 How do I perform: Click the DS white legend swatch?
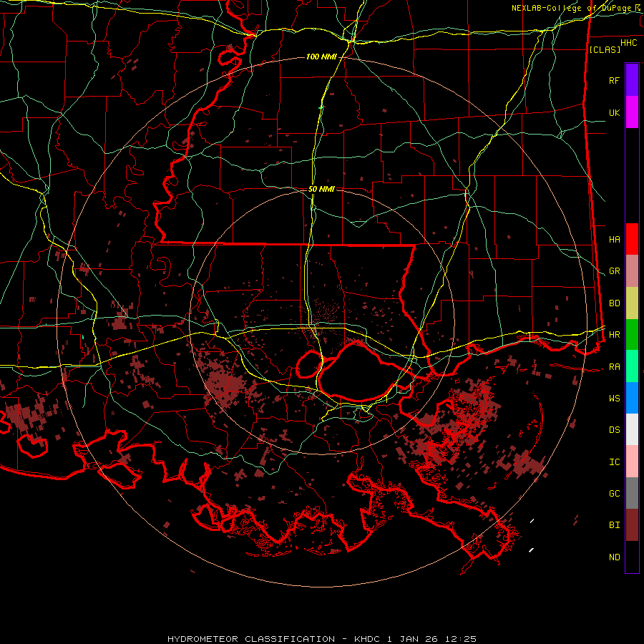click(632, 429)
